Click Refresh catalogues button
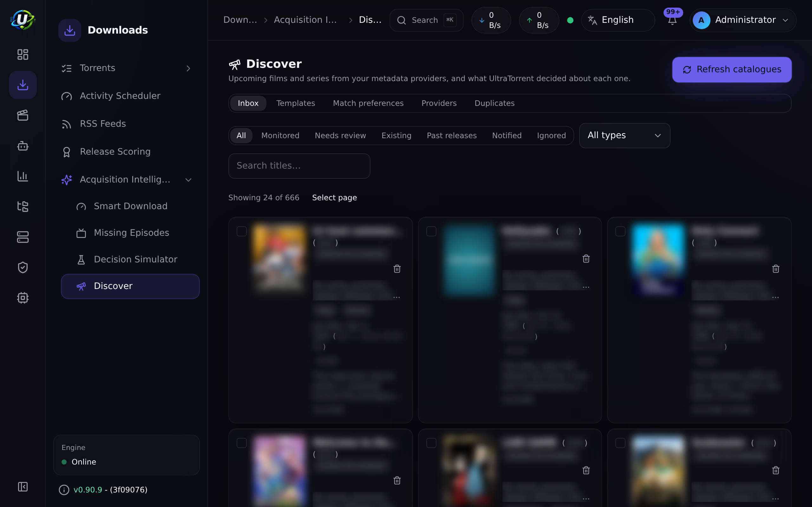 point(732,69)
